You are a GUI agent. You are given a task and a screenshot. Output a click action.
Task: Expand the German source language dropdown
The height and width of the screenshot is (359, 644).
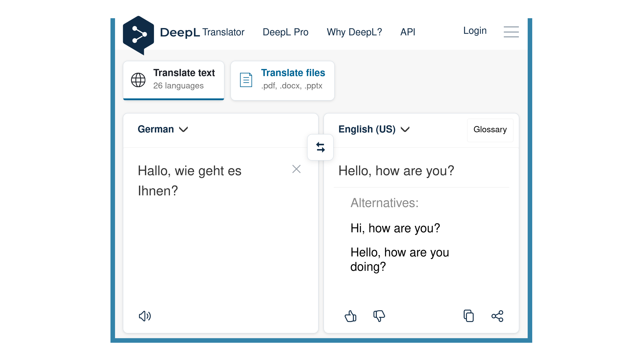163,129
